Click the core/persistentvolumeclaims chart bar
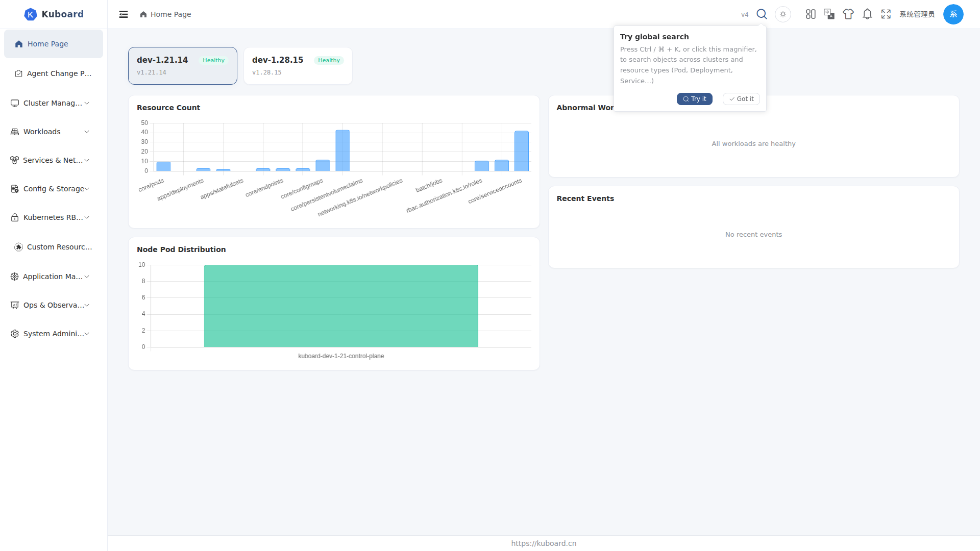The width and height of the screenshot is (980, 551). pyautogui.click(x=342, y=151)
